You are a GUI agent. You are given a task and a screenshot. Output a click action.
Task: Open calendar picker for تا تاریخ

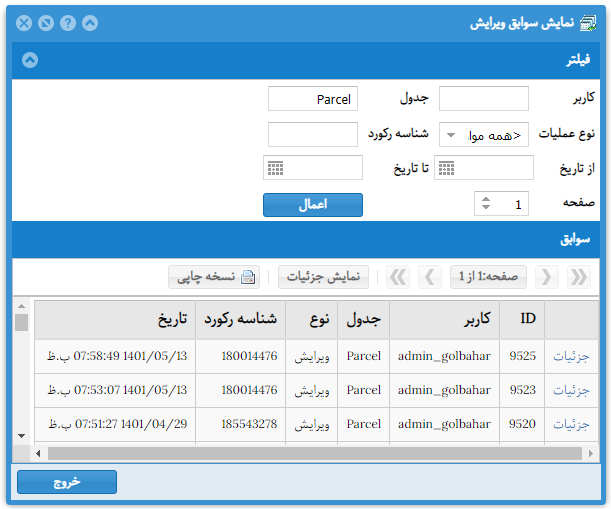coord(275,168)
